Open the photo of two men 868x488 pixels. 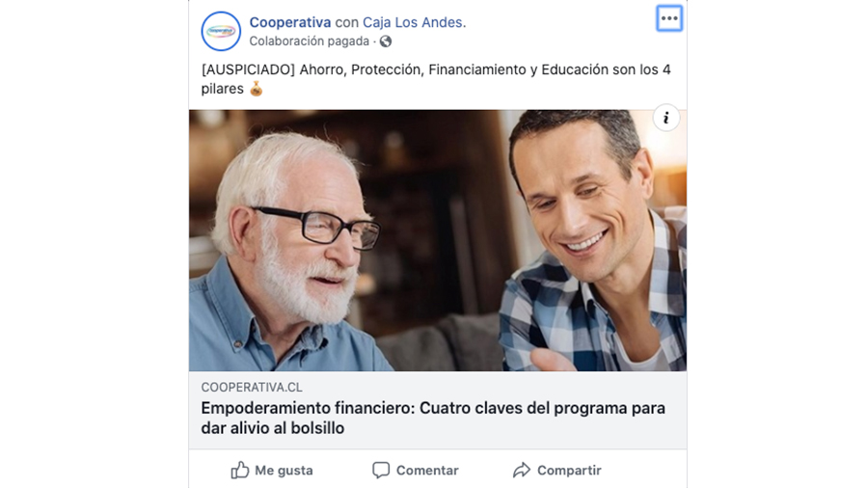(x=438, y=240)
